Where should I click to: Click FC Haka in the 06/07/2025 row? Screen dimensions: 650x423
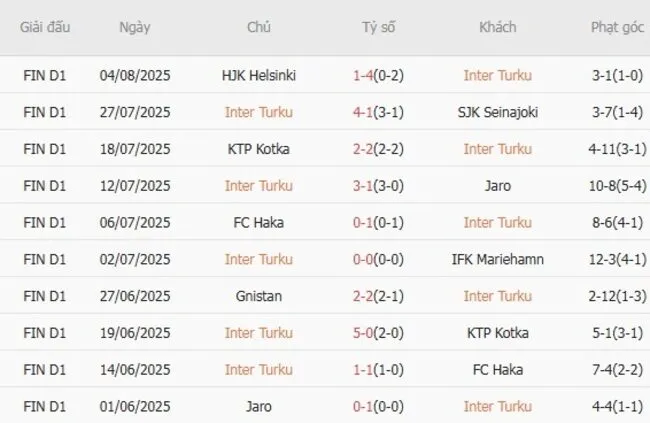tap(259, 222)
